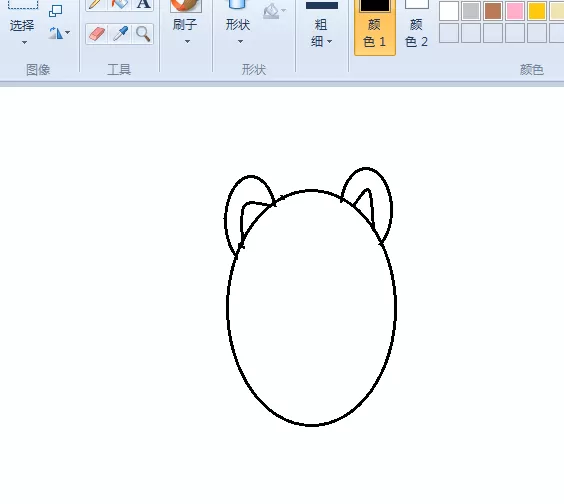Pick the pink color swatch
Image resolution: width=564 pixels, height=504 pixels.
pyautogui.click(x=515, y=11)
